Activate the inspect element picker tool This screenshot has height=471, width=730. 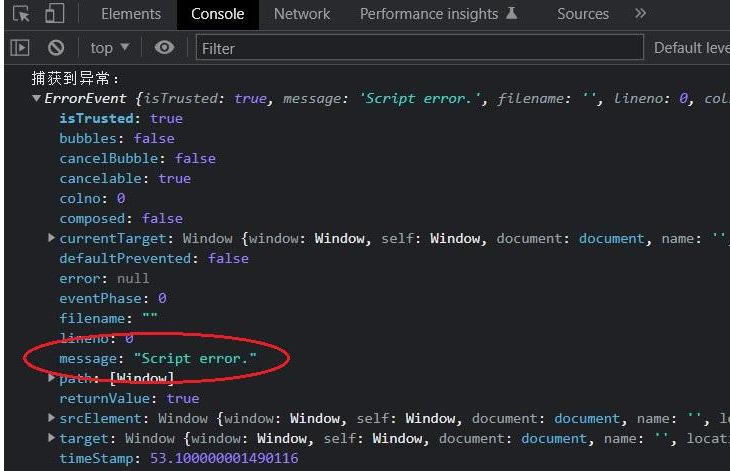21,14
